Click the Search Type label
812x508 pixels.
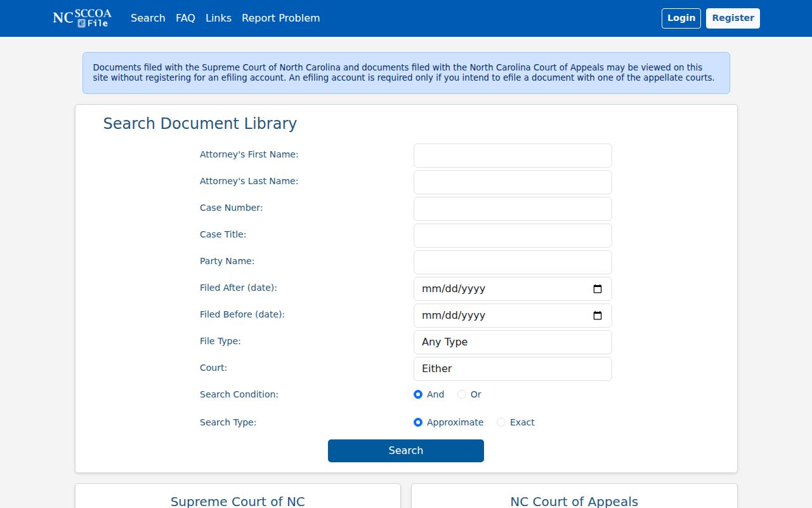tap(228, 422)
